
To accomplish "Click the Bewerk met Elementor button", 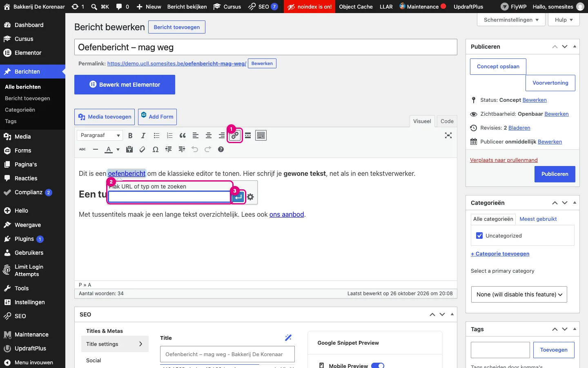I will [x=125, y=85].
